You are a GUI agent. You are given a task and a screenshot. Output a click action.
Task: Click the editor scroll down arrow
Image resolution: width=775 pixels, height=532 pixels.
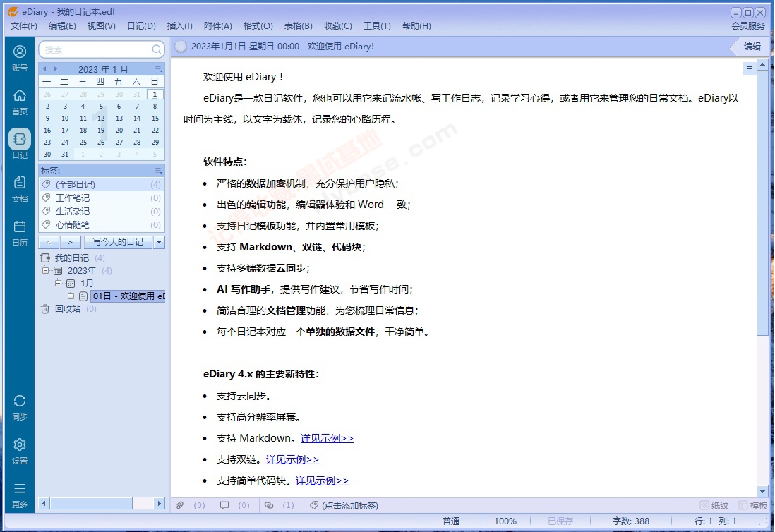(x=762, y=492)
